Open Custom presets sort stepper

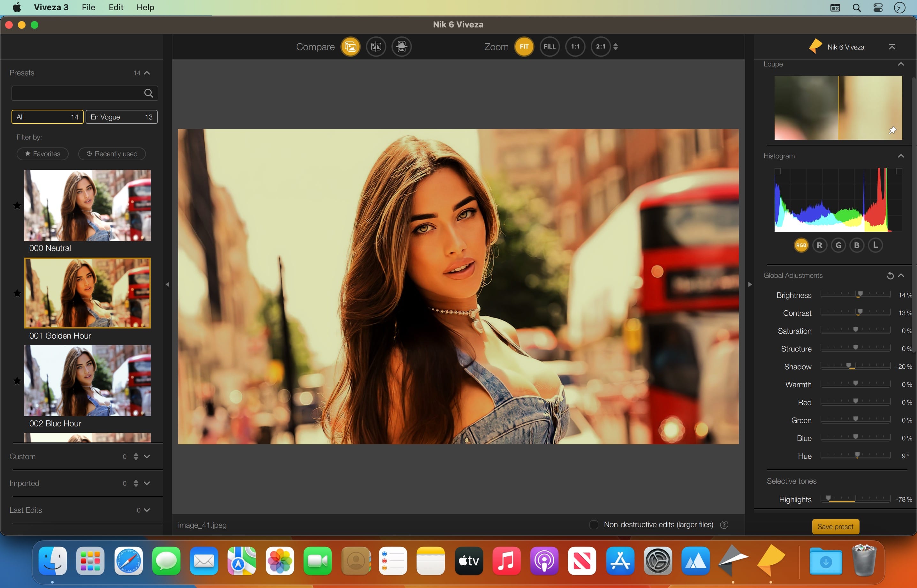136,457
